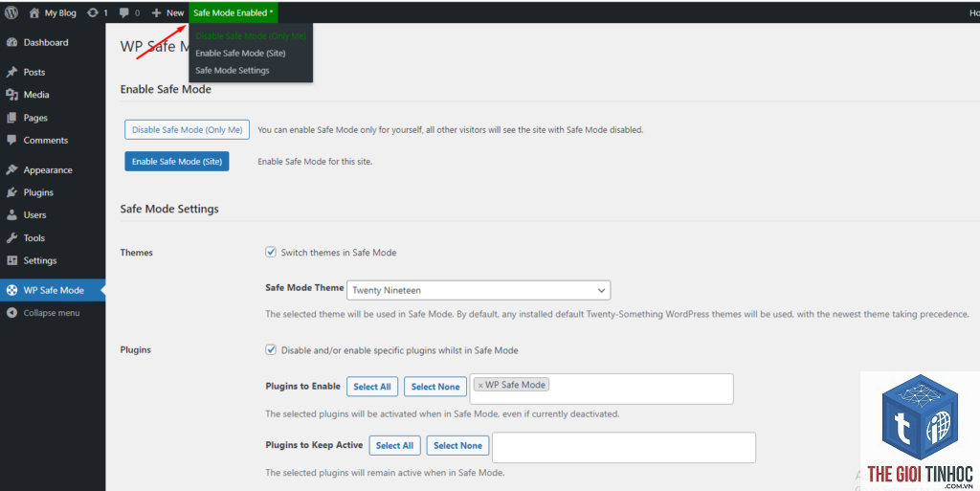980x491 pixels.
Task: Click Select None for Plugins to Keep Active
Action: [457, 445]
